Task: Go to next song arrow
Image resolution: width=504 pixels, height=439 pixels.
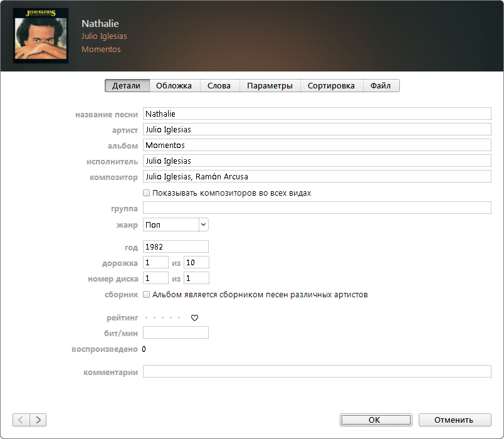Action: (38, 420)
